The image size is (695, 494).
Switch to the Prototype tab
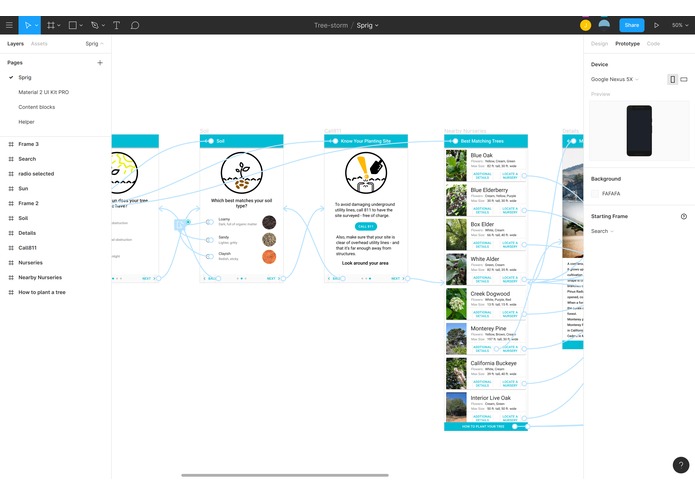coord(627,44)
